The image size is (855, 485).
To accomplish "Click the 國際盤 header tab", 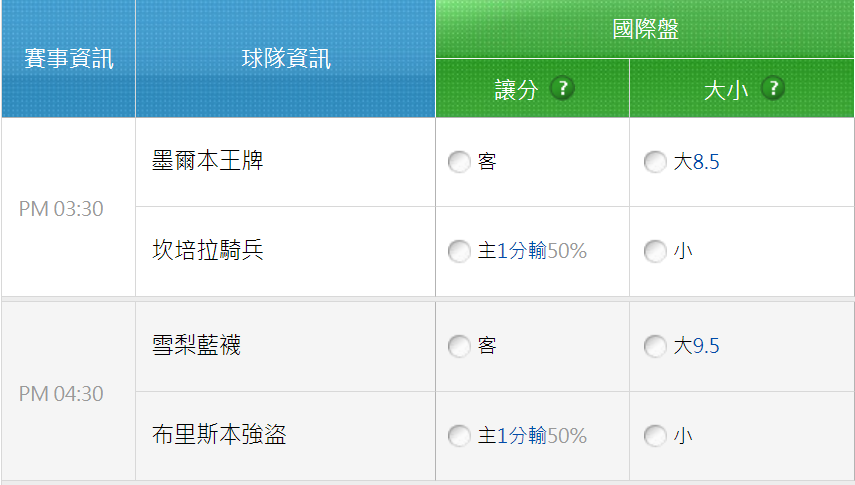I will (645, 29).
